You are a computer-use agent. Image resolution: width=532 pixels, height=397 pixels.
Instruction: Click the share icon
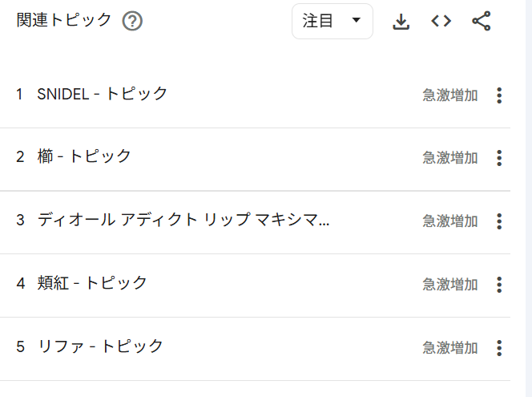click(x=481, y=22)
